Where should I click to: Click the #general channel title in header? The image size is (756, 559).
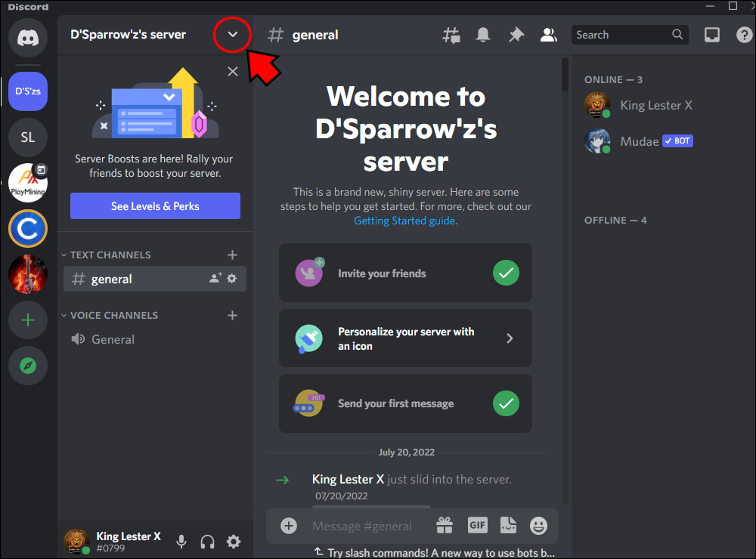pyautogui.click(x=314, y=36)
